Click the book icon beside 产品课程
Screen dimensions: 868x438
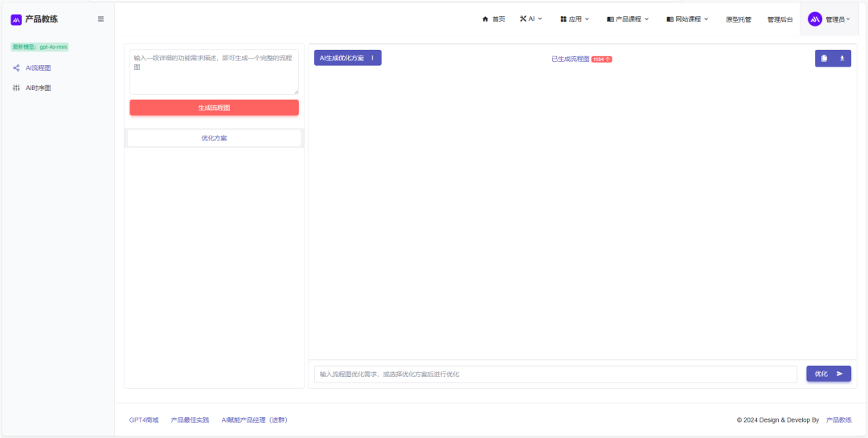tap(610, 18)
